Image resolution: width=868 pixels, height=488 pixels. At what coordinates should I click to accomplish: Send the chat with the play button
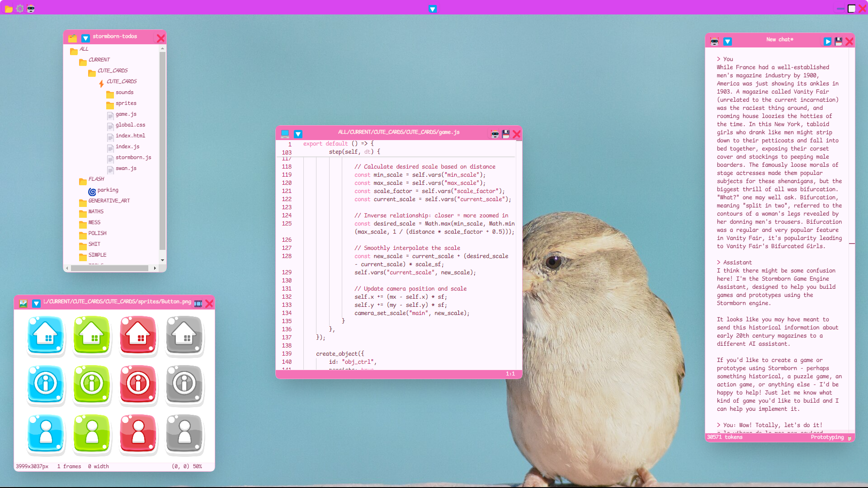827,42
